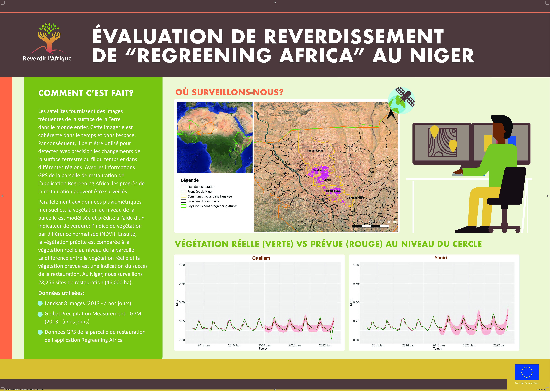Click the orange Frontière du Niger legend swatch
The image size is (550, 392).
pos(183,191)
